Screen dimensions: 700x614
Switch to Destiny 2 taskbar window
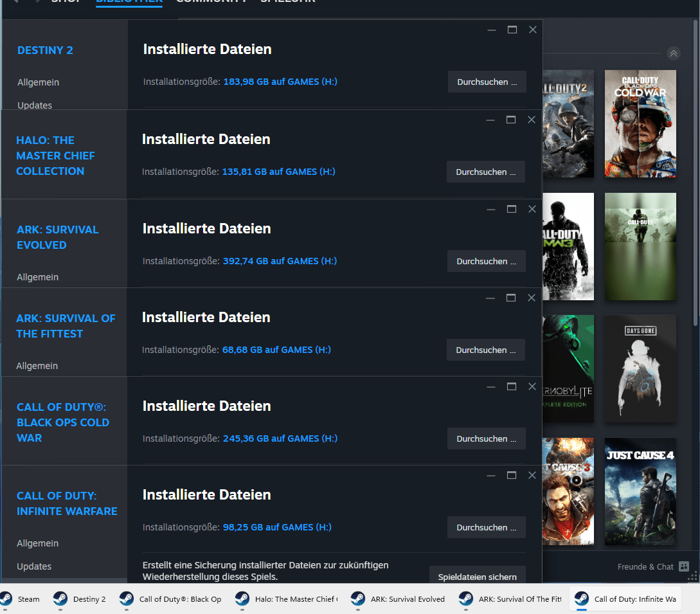click(79, 599)
